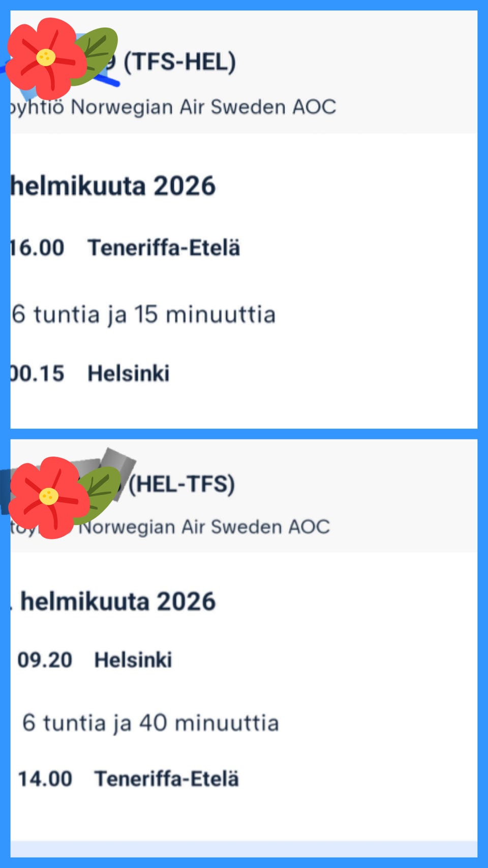The height and width of the screenshot is (868, 488).
Task: Select the (HEL-TFS) flight route title
Action: 181,484
